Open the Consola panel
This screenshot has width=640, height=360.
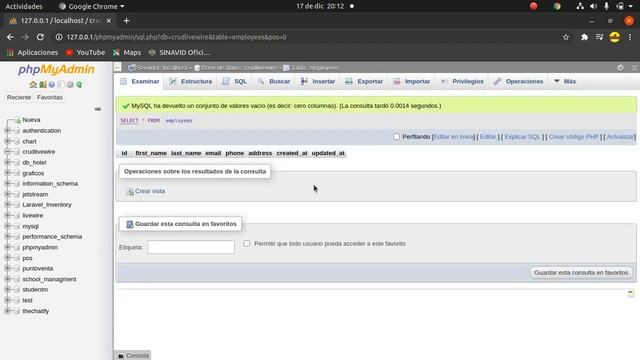133,356
